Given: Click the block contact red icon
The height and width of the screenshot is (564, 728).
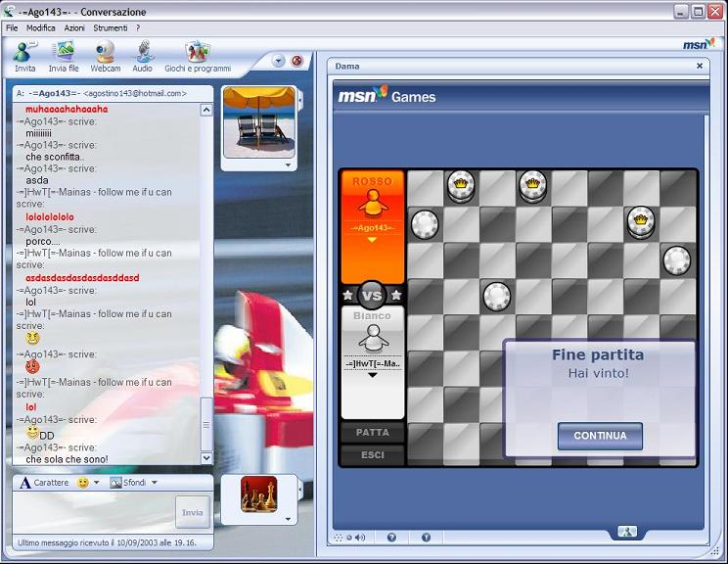Looking at the screenshot, I should coord(296,61).
